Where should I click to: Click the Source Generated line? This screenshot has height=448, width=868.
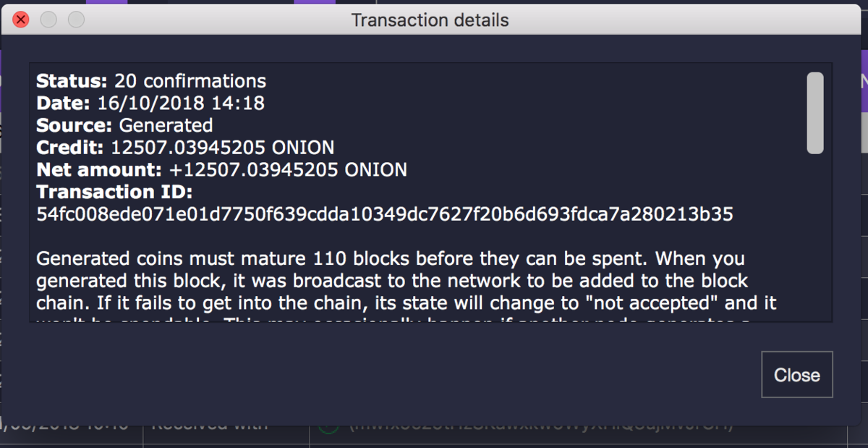[124, 125]
